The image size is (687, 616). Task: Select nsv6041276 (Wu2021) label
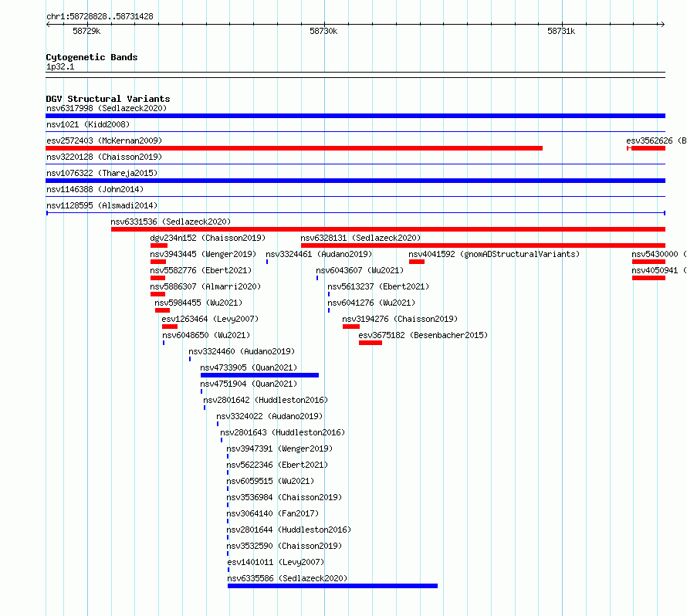click(371, 303)
